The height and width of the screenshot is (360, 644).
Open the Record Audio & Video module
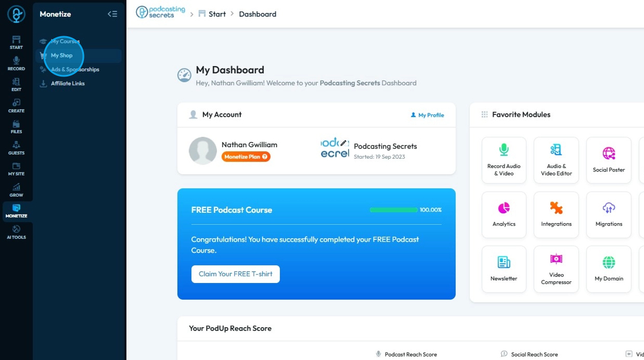tap(504, 160)
